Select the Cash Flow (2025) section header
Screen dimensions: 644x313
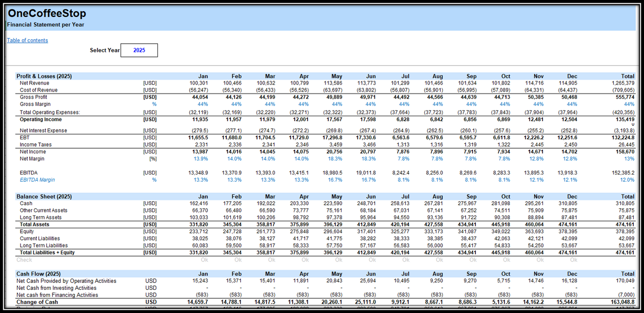pyautogui.click(x=38, y=274)
